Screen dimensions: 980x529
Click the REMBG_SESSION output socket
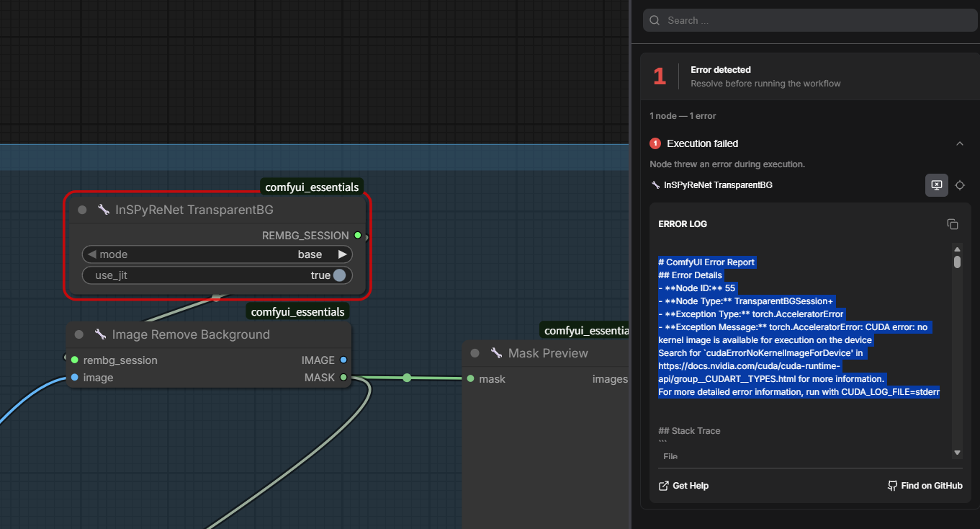(358, 235)
